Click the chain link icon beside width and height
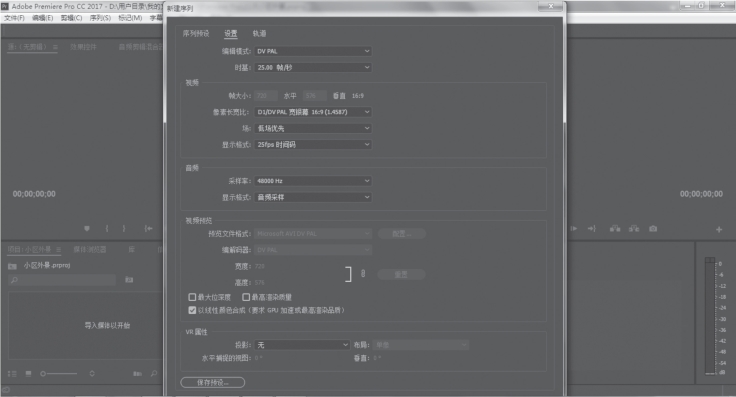 click(x=363, y=273)
